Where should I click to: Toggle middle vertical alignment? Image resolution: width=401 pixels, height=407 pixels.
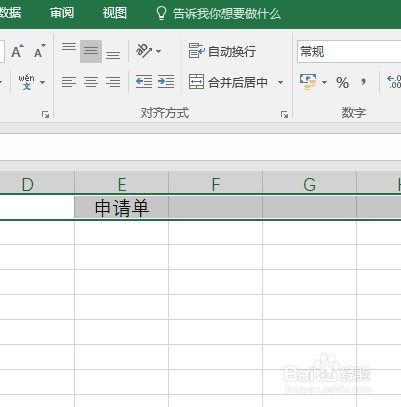pos(91,51)
